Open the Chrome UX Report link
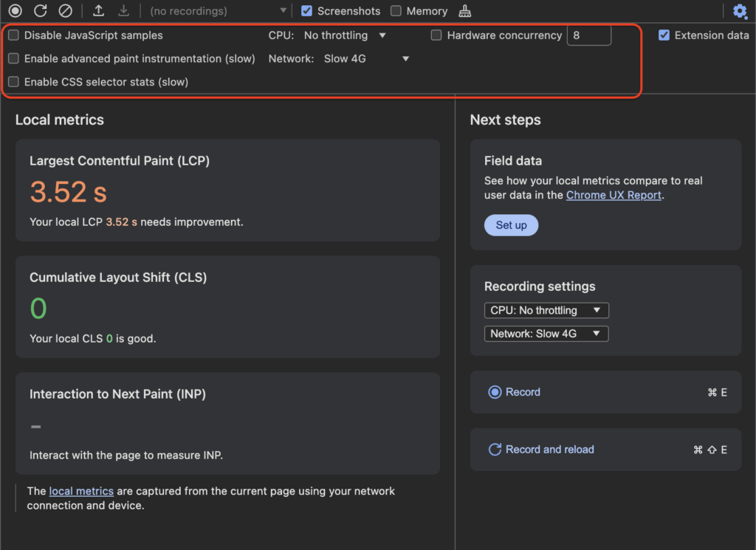This screenshot has width=756, height=550. point(614,195)
